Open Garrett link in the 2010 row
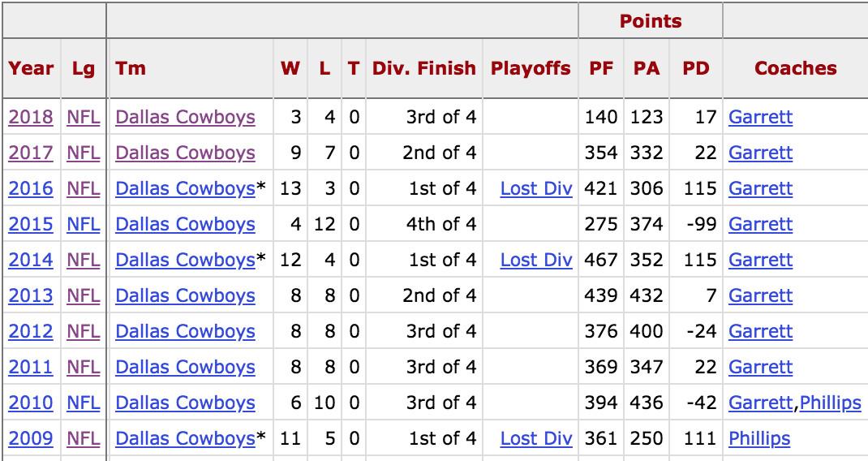The height and width of the screenshot is (461, 868). (760, 403)
